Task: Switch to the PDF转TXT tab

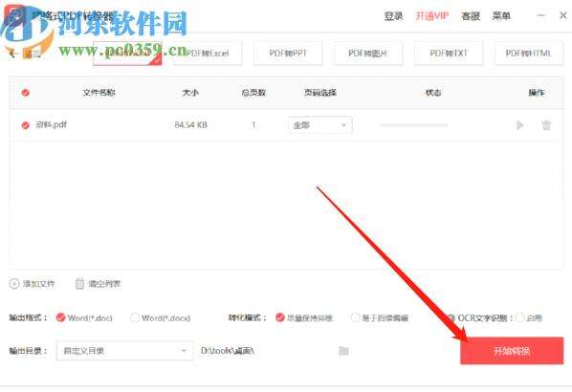Action: tap(449, 54)
